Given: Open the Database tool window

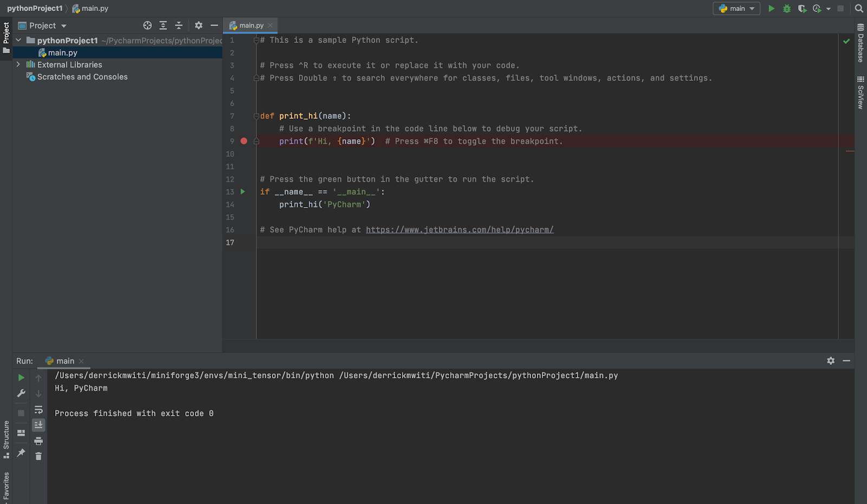Looking at the screenshot, I should [x=860, y=43].
